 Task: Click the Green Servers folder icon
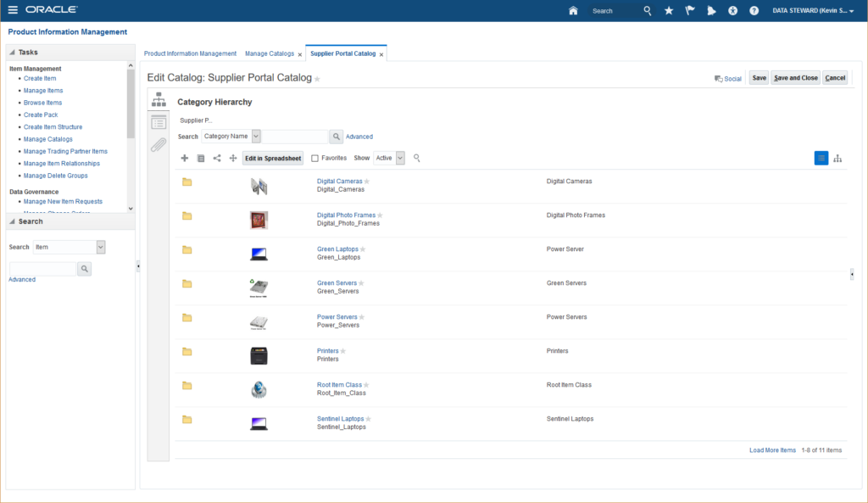pyautogui.click(x=187, y=283)
